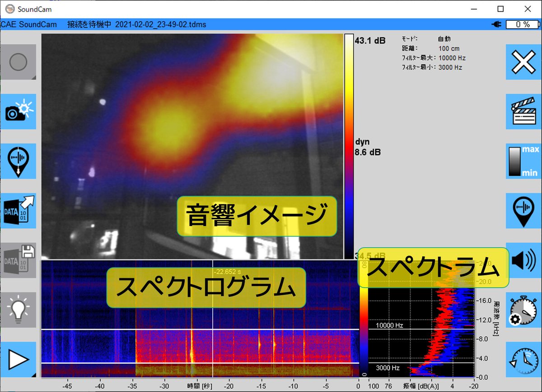Image resolution: width=542 pixels, height=392 pixels.
Task: Select the 10000 Hz upper filter line
Action: click(x=200, y=330)
